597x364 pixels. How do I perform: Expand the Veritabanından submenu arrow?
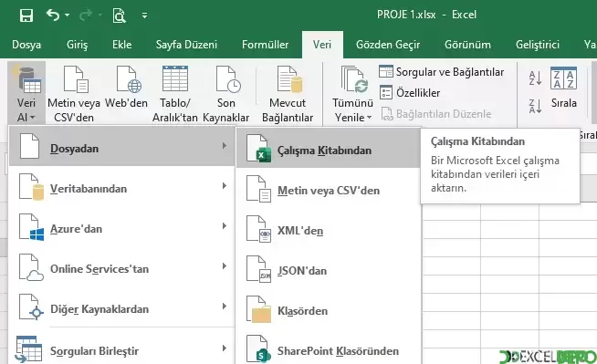point(225,185)
